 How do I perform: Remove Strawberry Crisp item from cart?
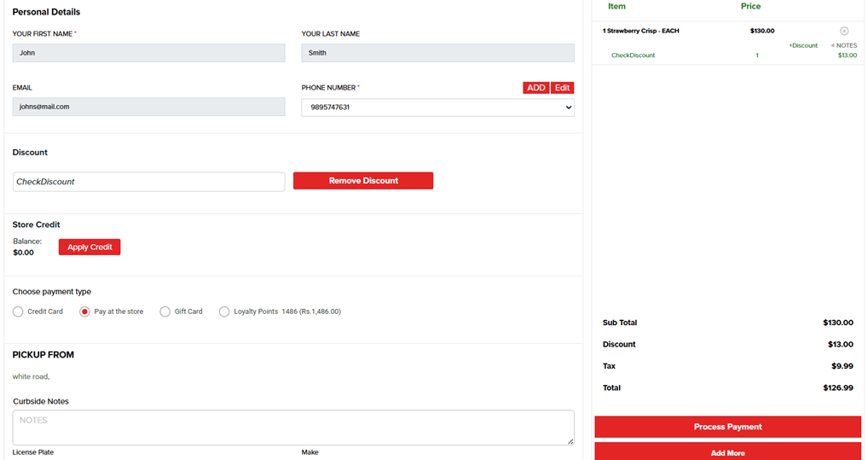(x=843, y=31)
